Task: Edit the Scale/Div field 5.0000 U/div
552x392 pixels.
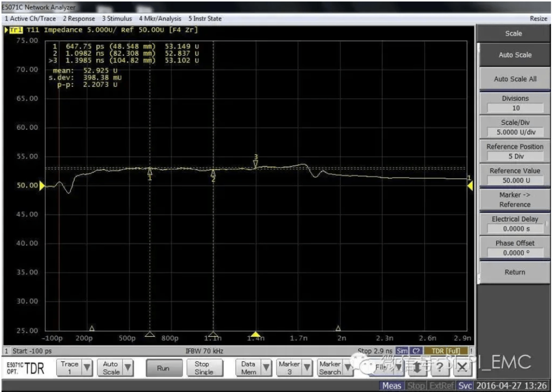Action: (x=515, y=132)
